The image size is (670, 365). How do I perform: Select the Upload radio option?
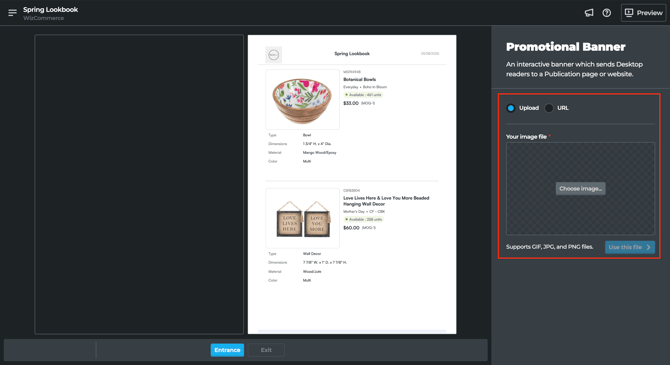[x=511, y=108]
